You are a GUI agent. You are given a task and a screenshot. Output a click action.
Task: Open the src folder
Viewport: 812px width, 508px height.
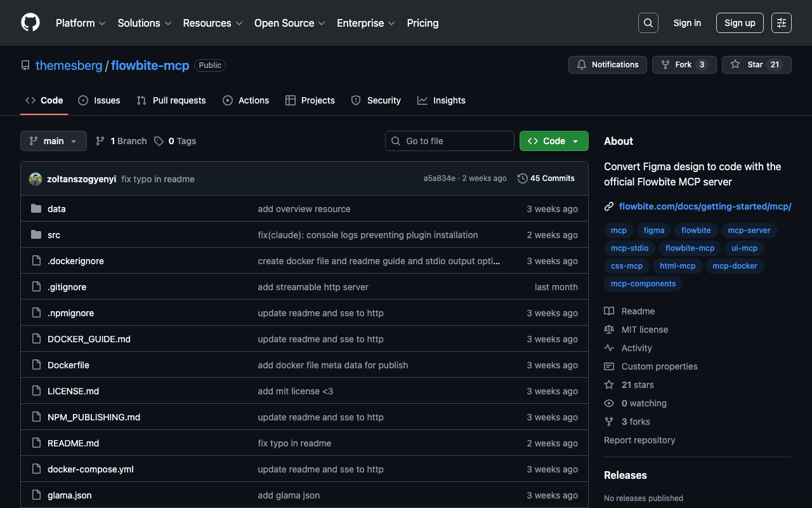click(54, 235)
